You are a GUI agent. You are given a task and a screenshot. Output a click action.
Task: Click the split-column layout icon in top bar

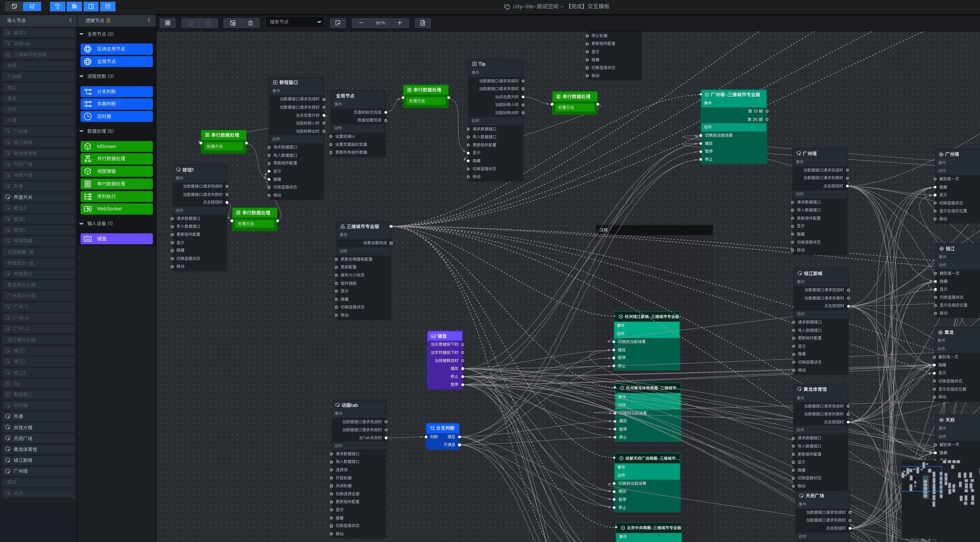pos(91,6)
